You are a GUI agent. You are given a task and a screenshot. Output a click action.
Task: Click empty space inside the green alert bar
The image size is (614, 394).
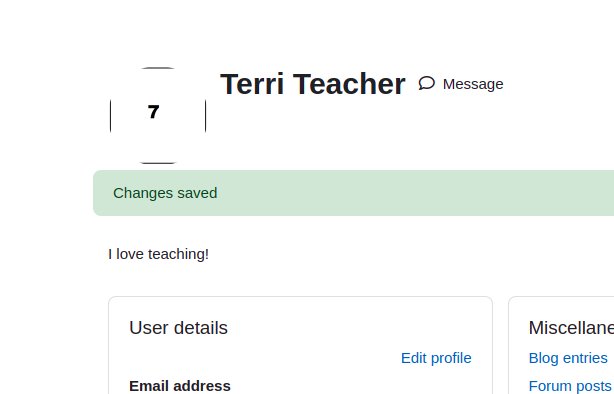[x=392, y=193]
